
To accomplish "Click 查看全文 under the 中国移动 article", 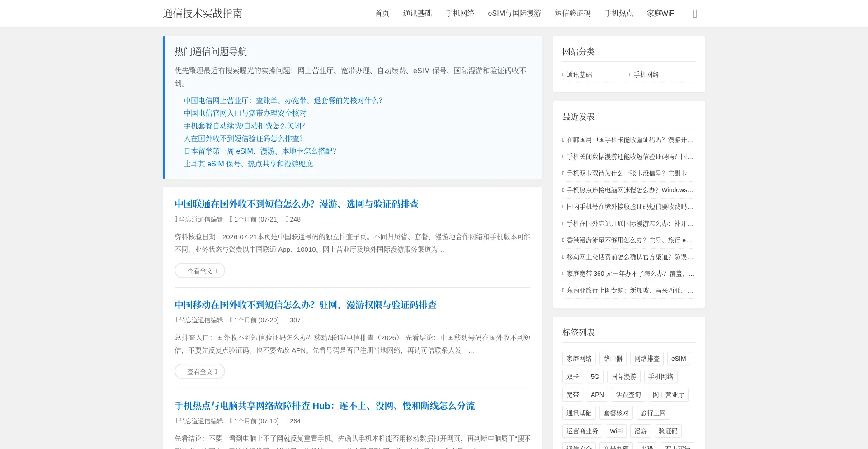I will (x=200, y=371).
